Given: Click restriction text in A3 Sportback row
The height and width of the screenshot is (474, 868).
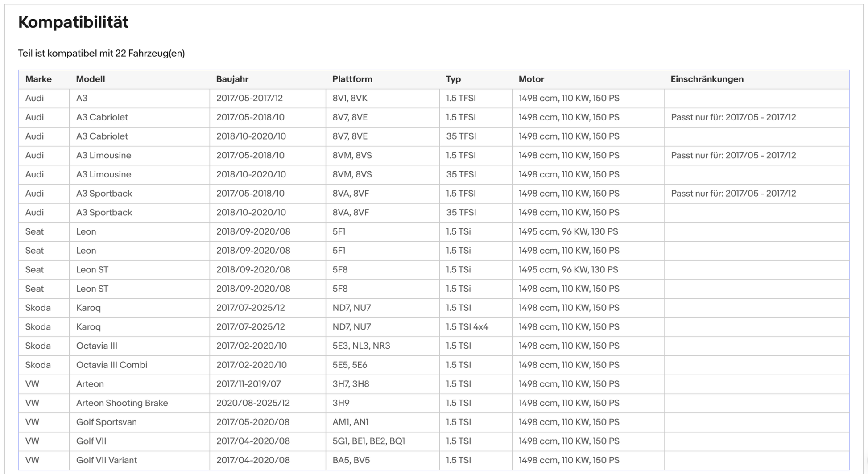Looking at the screenshot, I should 733,194.
